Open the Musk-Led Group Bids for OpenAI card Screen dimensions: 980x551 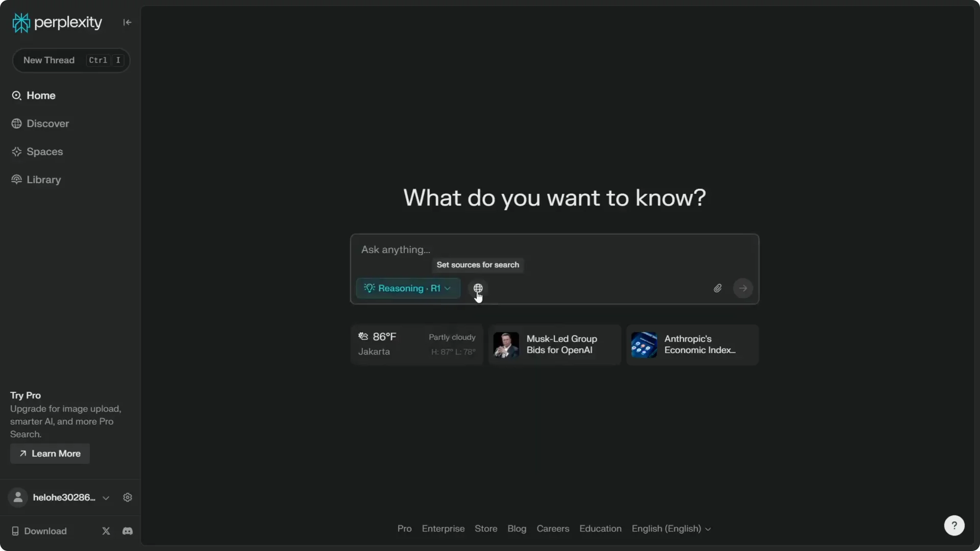tap(554, 344)
